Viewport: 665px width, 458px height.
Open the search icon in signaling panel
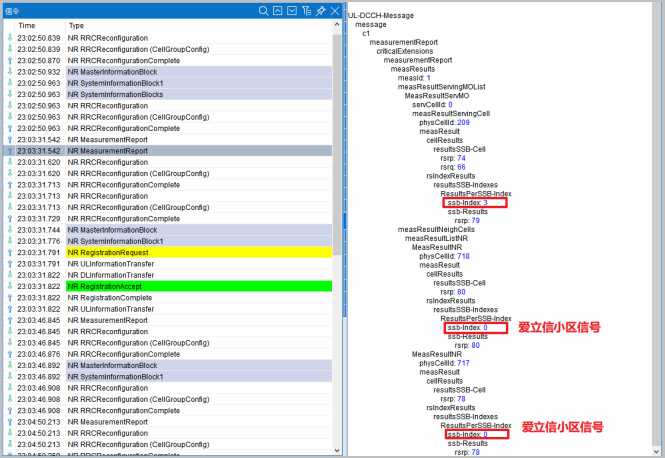[x=264, y=10]
